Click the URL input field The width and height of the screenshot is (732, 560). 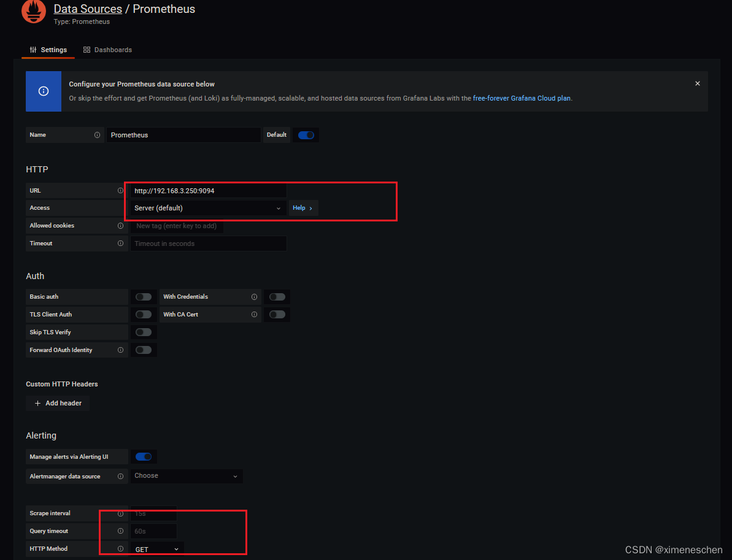tap(208, 190)
